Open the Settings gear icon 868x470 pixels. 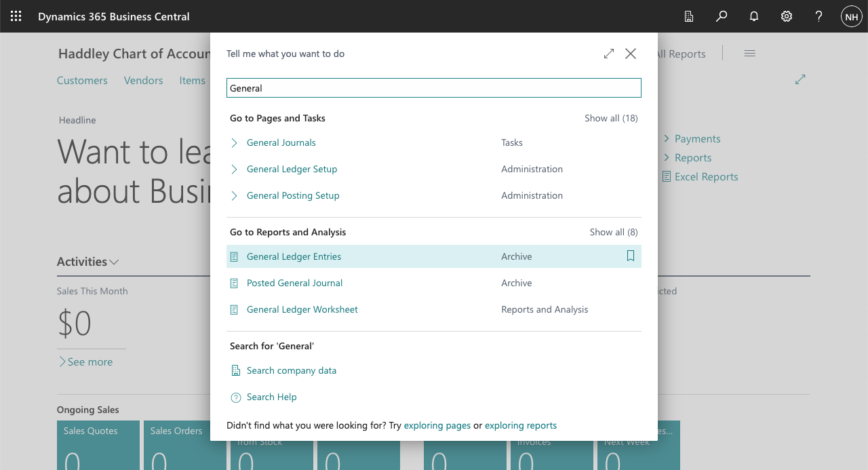point(787,16)
